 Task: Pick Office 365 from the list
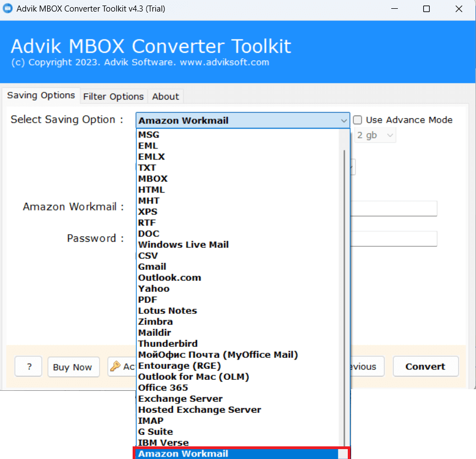coord(238,388)
